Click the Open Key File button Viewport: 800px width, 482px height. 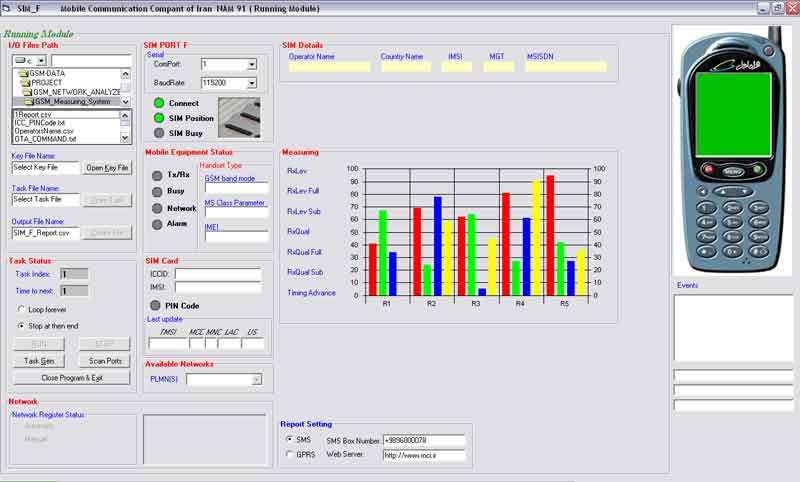[107, 168]
